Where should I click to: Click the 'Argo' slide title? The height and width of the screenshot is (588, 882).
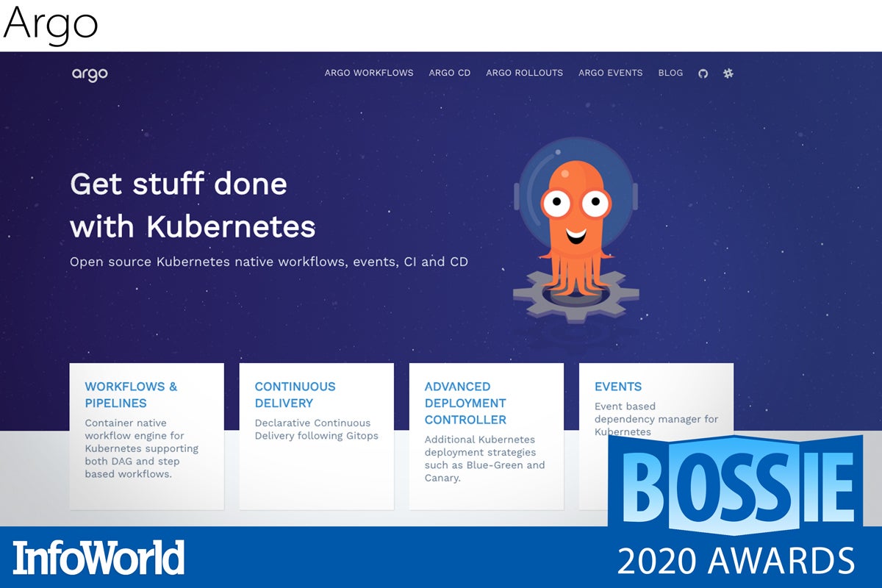click(51, 24)
